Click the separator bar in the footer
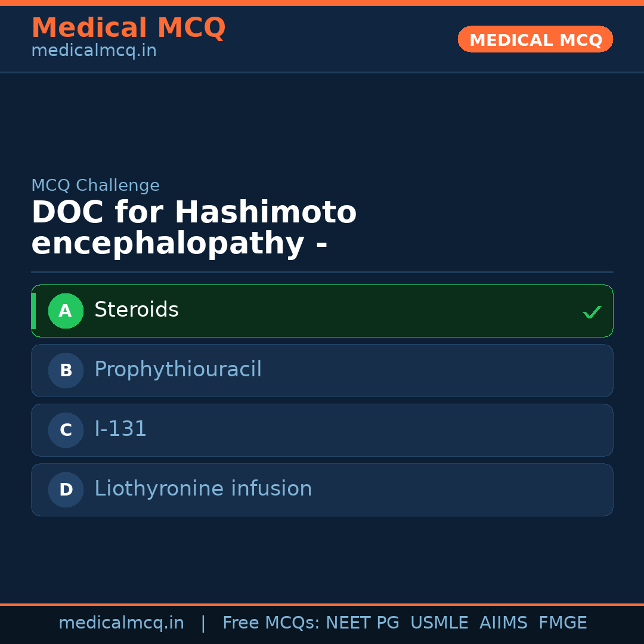 [203, 623]
